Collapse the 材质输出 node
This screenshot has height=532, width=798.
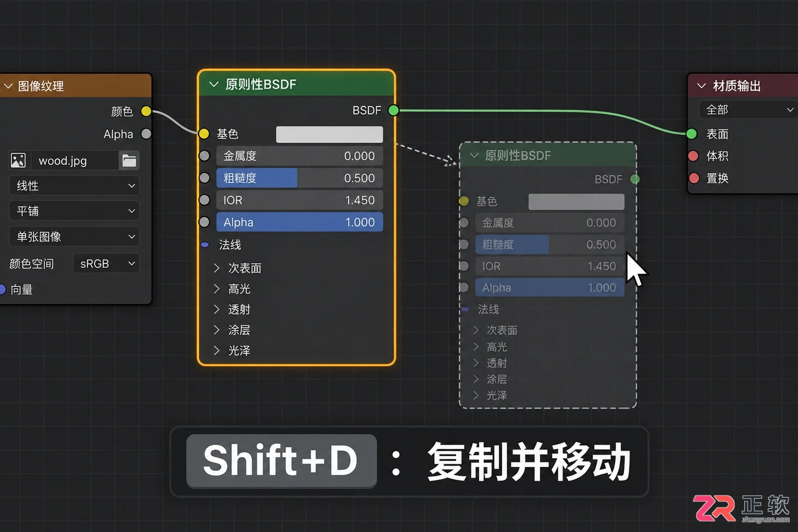(x=702, y=86)
